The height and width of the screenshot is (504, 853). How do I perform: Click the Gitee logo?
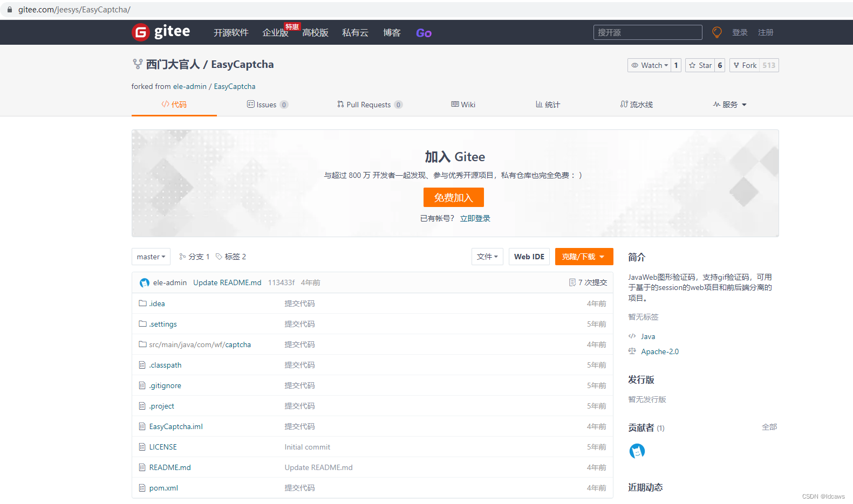[x=161, y=32]
